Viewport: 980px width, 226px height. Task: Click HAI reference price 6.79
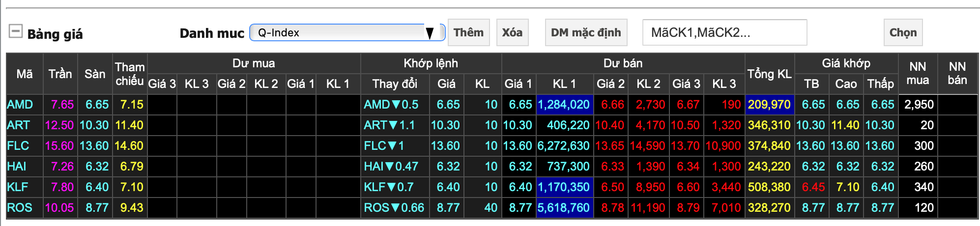click(x=132, y=167)
